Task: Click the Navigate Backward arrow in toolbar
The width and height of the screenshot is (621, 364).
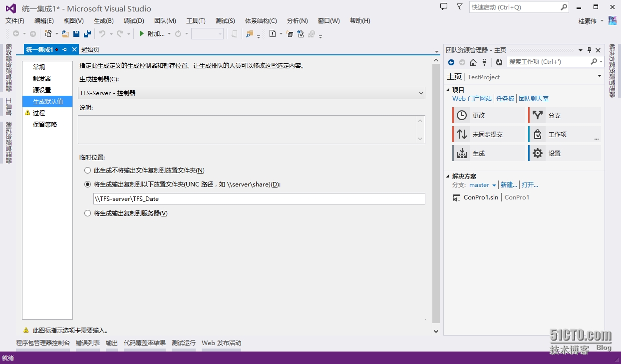Action: 16,33
